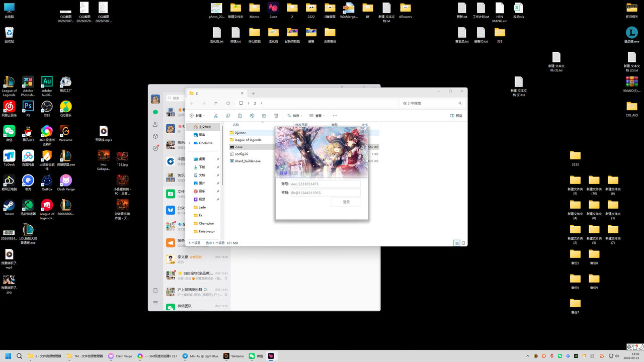Switch to WeGame in the taskbar
Image resolution: width=644 pixels, height=362 pixels.
pyautogui.click(x=234, y=356)
